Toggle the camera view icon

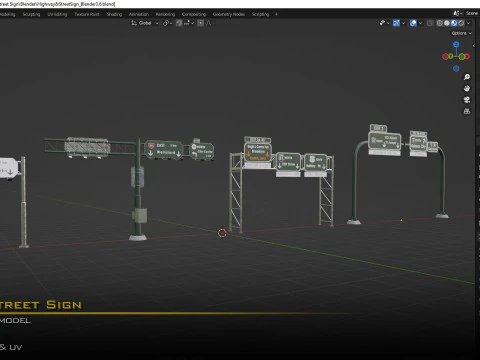pyautogui.click(x=467, y=100)
